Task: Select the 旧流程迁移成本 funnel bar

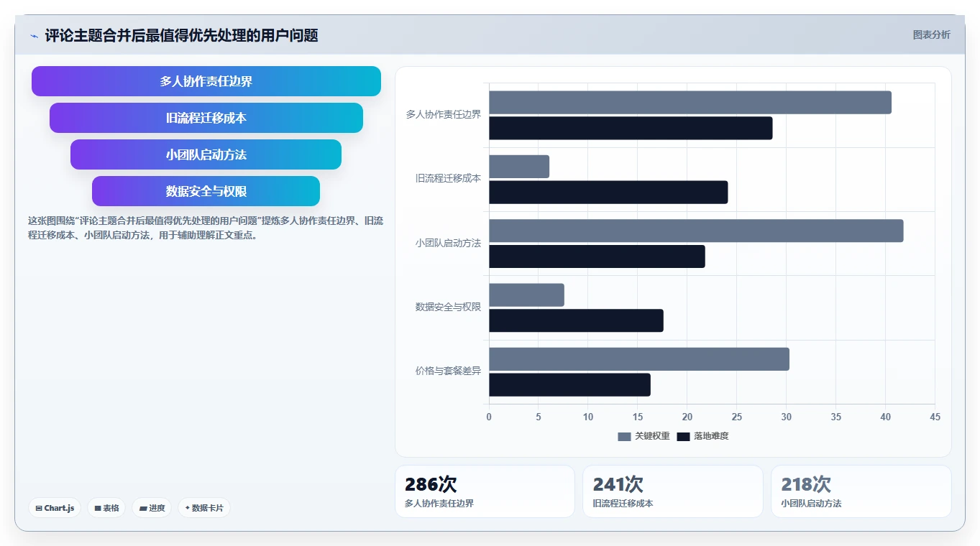Action: pyautogui.click(x=206, y=118)
